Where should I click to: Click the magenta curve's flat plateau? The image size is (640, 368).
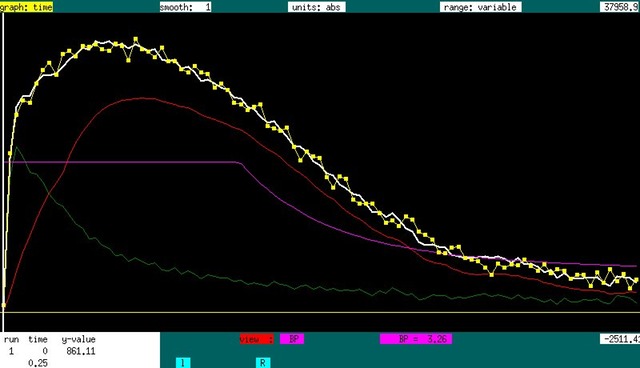(122, 162)
